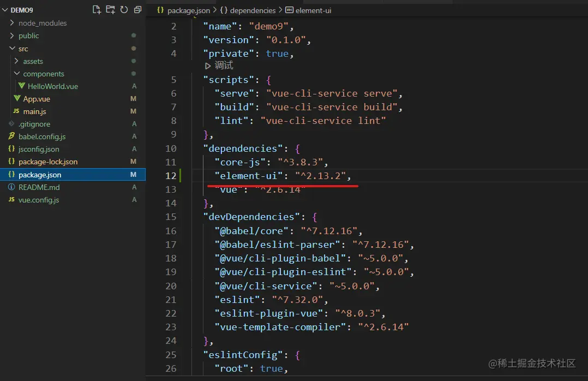Click the "lint" script key
588x381 pixels.
[231, 121]
